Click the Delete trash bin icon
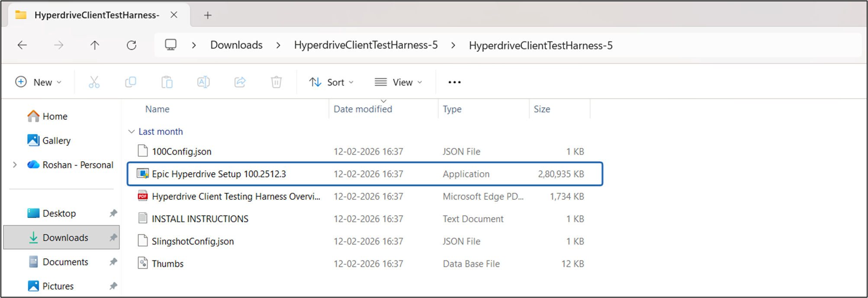The image size is (868, 298). click(x=276, y=82)
